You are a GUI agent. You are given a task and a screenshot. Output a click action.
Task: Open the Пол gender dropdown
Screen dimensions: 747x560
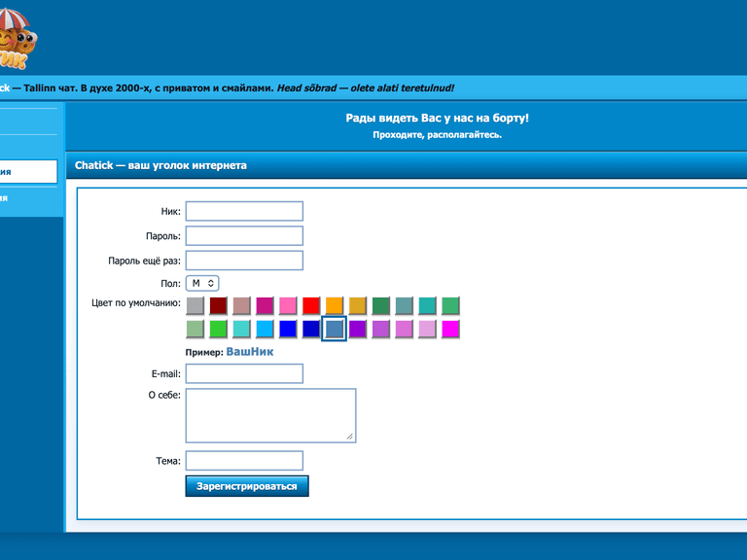click(202, 283)
